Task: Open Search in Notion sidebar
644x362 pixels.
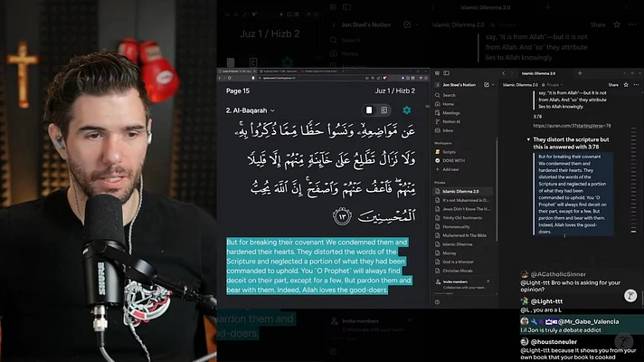Action: coord(464,95)
